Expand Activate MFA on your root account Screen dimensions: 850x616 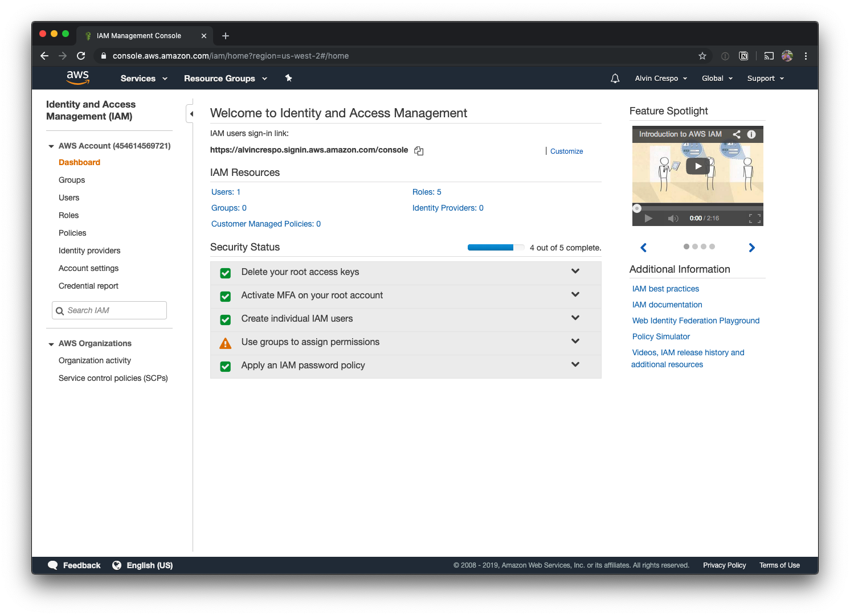[x=575, y=295]
